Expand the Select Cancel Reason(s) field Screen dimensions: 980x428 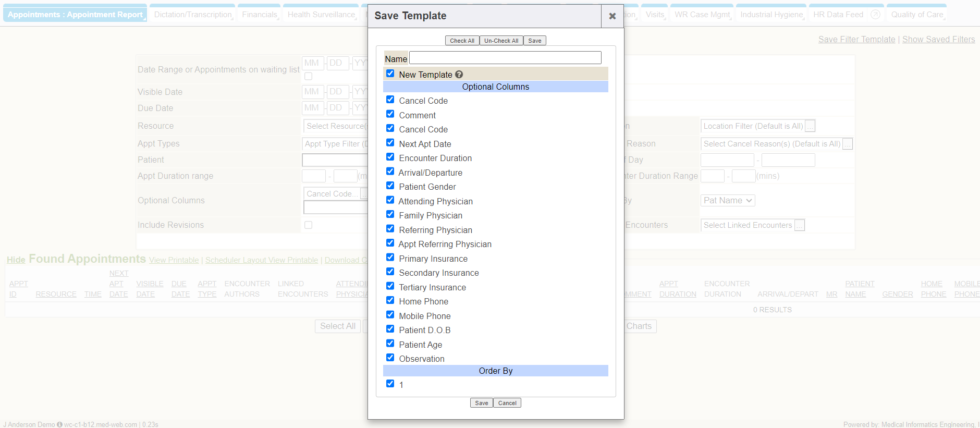point(771,144)
